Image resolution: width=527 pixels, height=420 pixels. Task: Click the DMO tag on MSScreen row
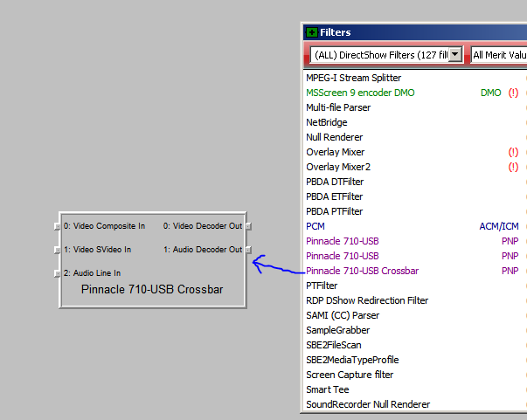[x=490, y=93]
